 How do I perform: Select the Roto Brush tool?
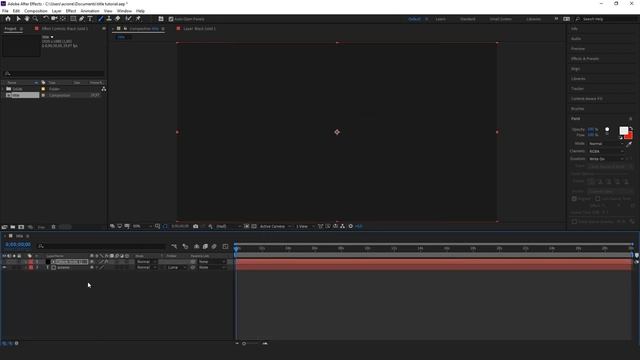(129, 19)
